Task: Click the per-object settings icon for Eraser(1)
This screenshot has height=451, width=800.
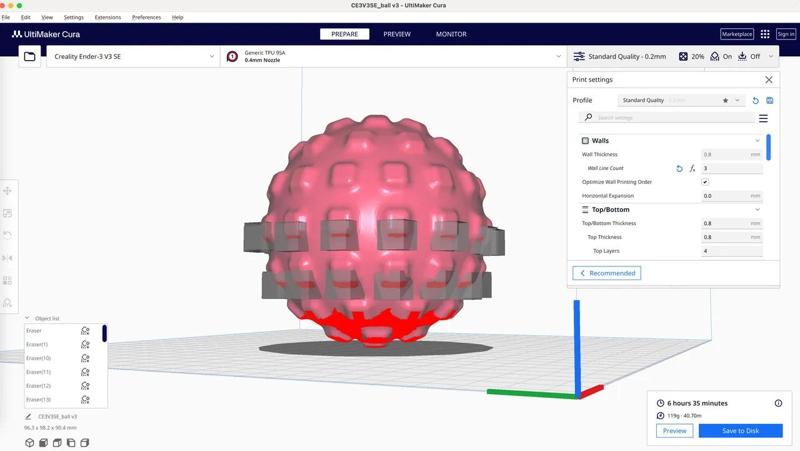Action: tap(85, 344)
